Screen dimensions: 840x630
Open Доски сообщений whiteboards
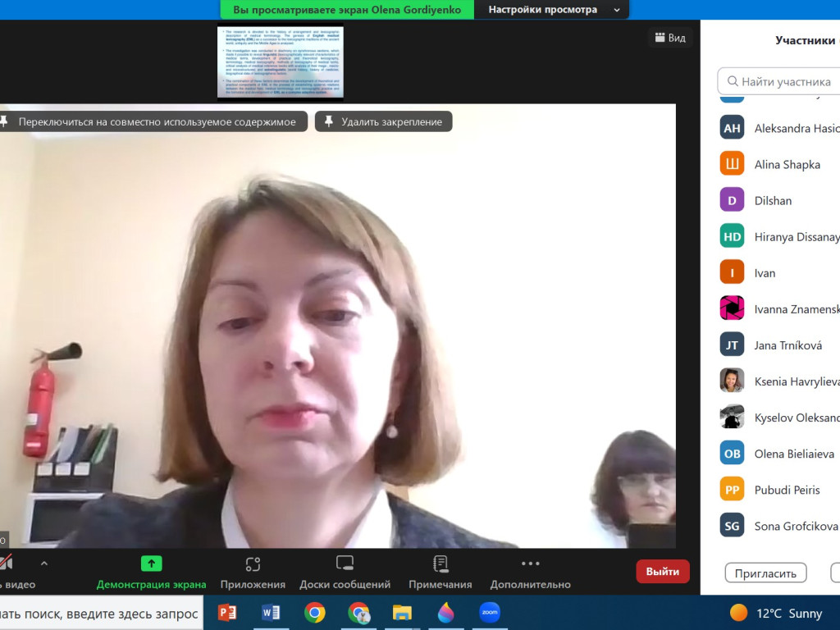coord(345,572)
